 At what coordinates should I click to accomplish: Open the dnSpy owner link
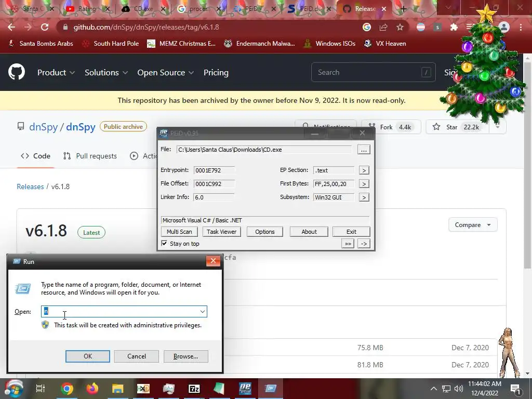(44, 127)
